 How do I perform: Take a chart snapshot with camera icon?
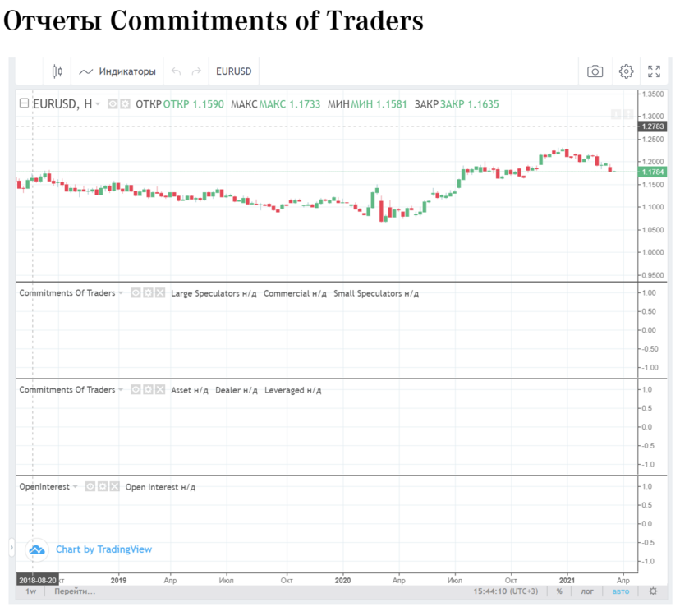pos(595,71)
